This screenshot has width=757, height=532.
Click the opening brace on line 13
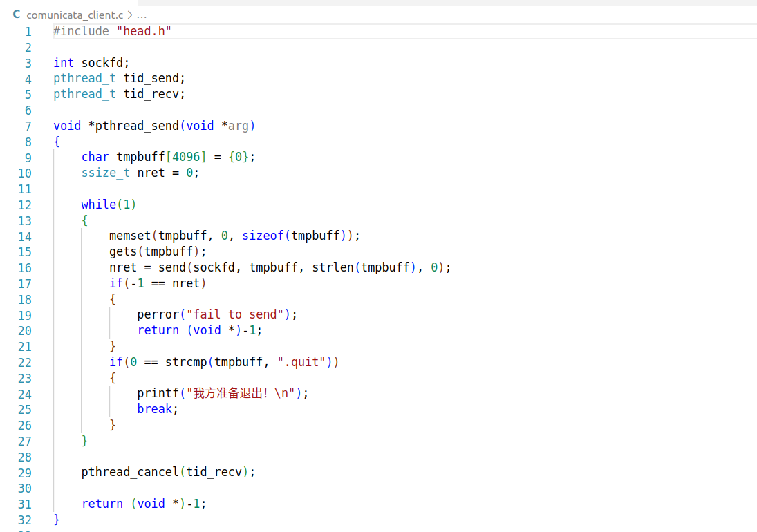[85, 220]
